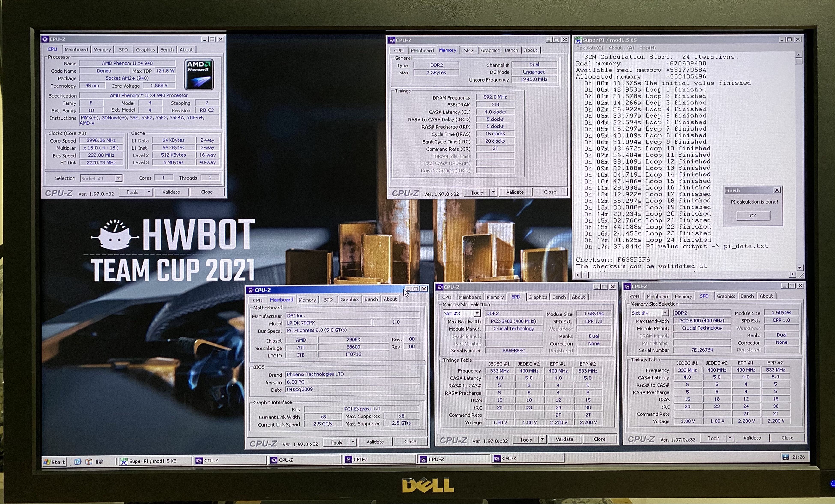835x504 pixels.
Task: Open the Socket #1 selection dropdown
Action: point(118,178)
